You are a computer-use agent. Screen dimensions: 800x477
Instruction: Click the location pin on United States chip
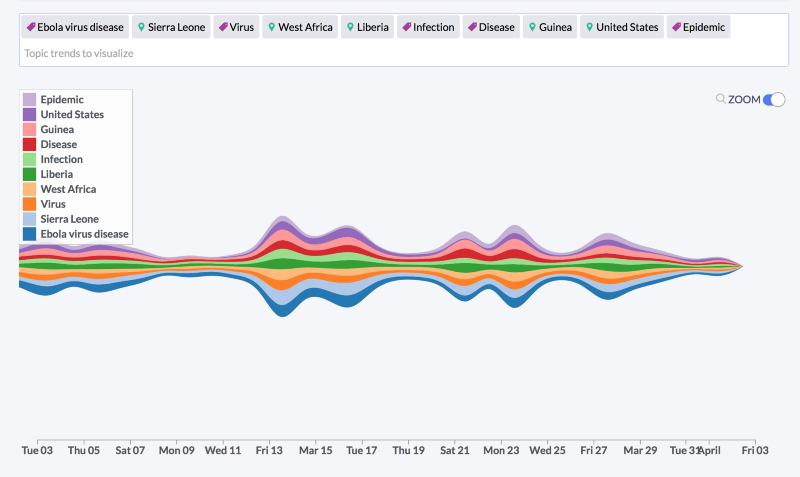589,27
